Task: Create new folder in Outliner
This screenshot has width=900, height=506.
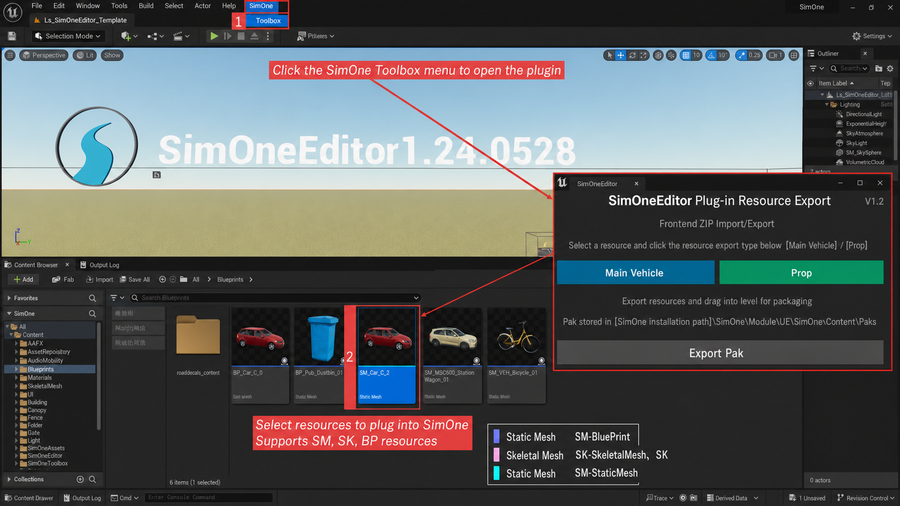Action: pyautogui.click(x=878, y=68)
